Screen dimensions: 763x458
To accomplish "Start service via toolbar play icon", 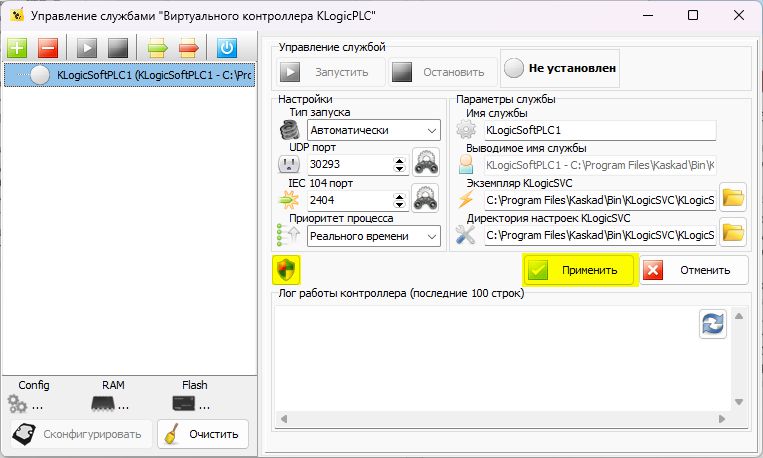I will (x=87, y=48).
